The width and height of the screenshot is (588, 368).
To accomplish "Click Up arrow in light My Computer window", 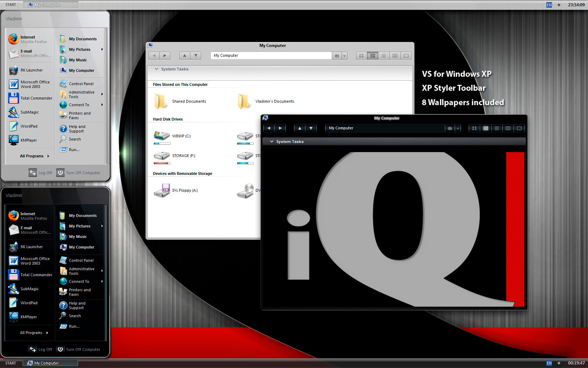I will [x=184, y=55].
